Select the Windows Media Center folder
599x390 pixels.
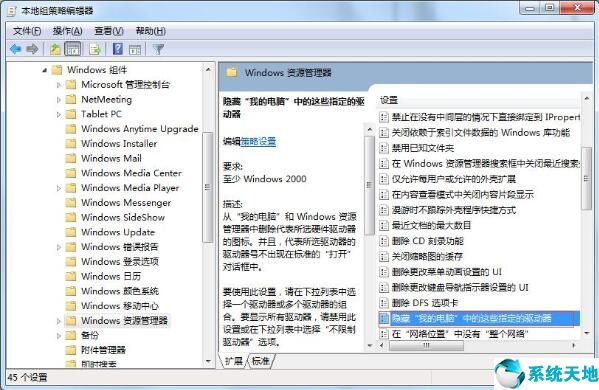(131, 173)
